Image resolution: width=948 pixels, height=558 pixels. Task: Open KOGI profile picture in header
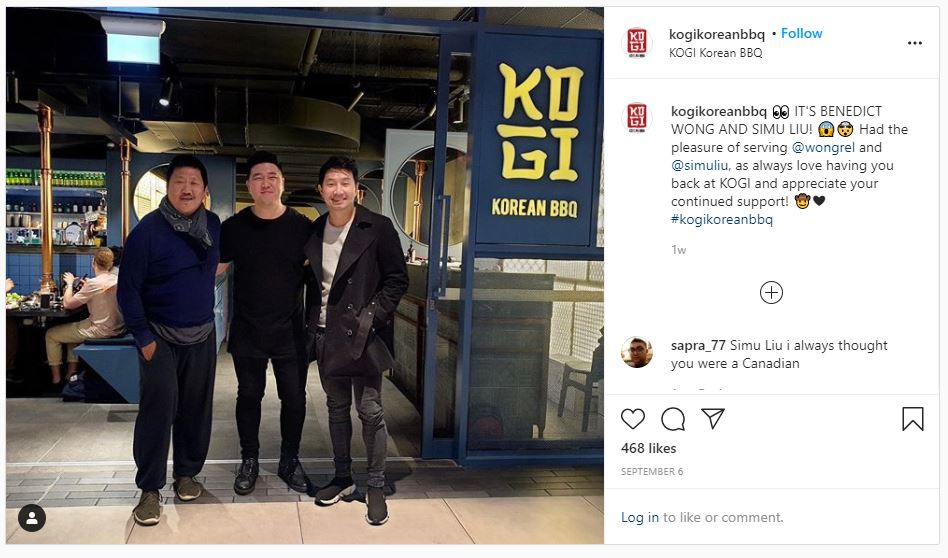click(637, 42)
